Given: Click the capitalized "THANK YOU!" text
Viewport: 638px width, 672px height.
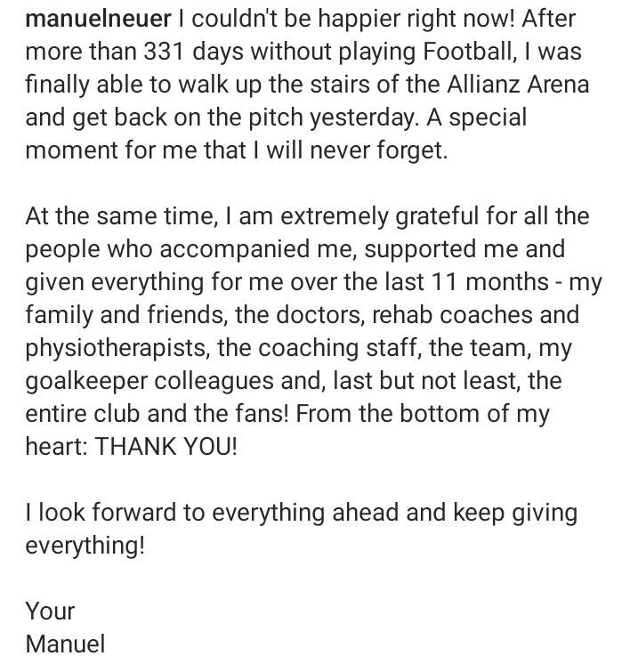Looking at the screenshot, I should [x=166, y=447].
